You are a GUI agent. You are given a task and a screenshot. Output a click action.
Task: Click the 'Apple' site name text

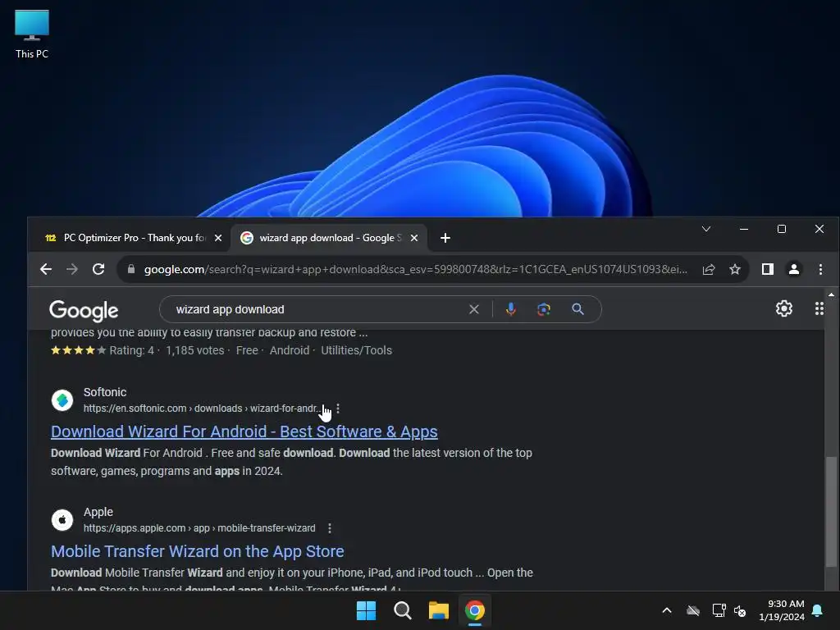tap(98, 512)
